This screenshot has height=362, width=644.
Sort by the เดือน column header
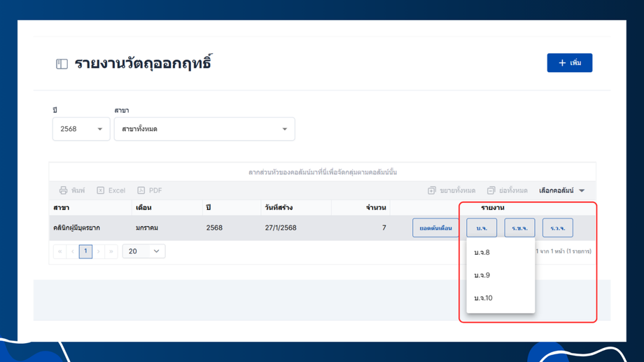(x=167, y=207)
